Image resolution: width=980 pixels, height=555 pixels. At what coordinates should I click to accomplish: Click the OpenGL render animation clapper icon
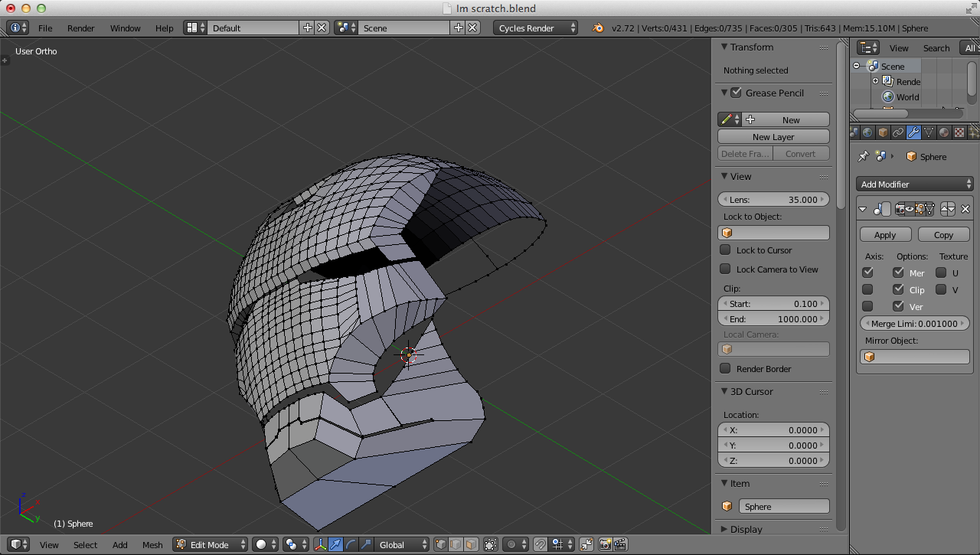(x=620, y=544)
